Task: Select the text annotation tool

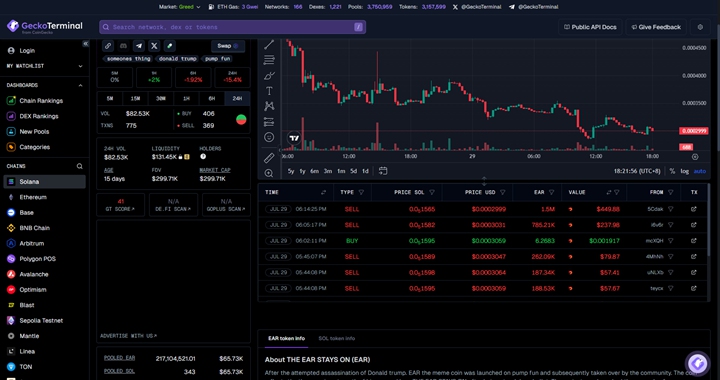Action: [x=269, y=91]
